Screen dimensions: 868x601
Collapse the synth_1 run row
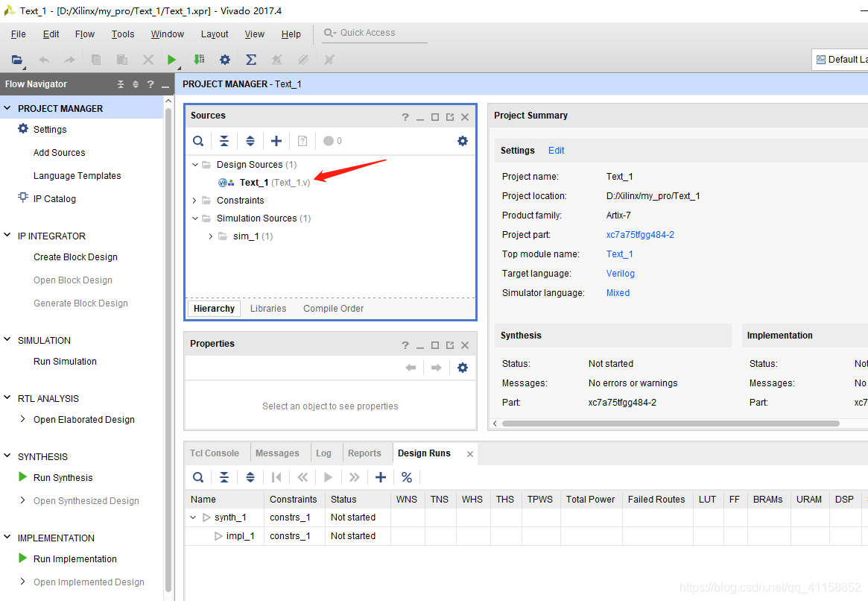(x=193, y=517)
